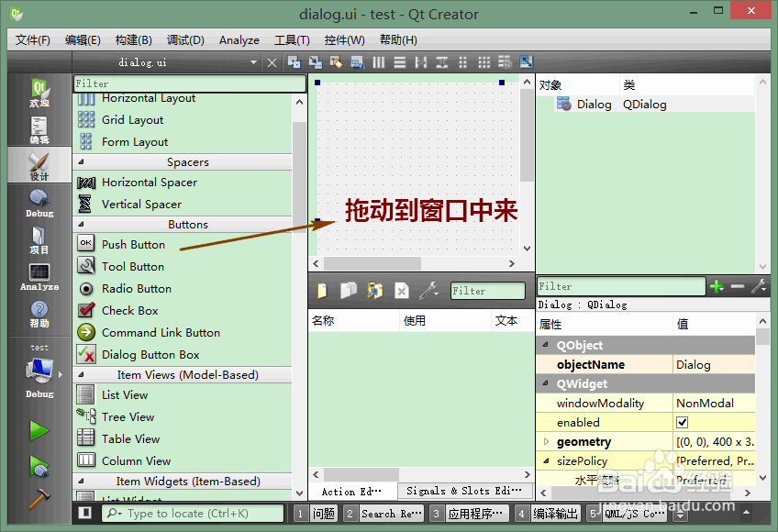
Task: Click the green Run button
Action: 39,430
